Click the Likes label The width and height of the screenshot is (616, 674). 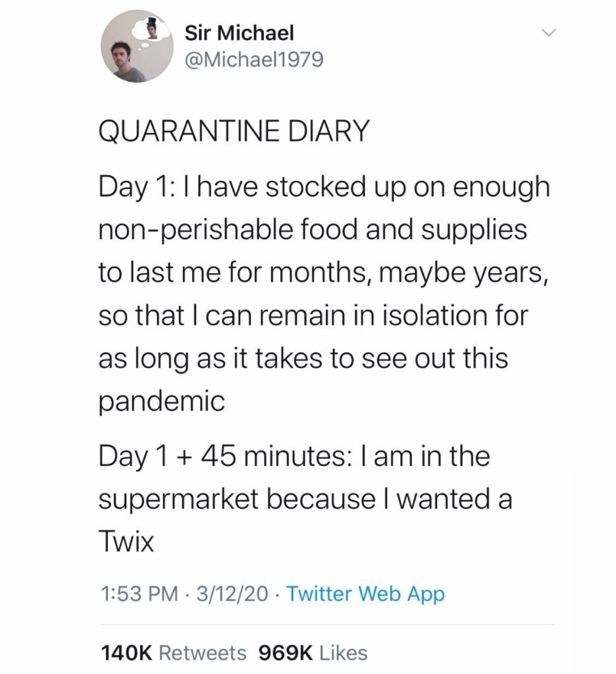point(344,652)
